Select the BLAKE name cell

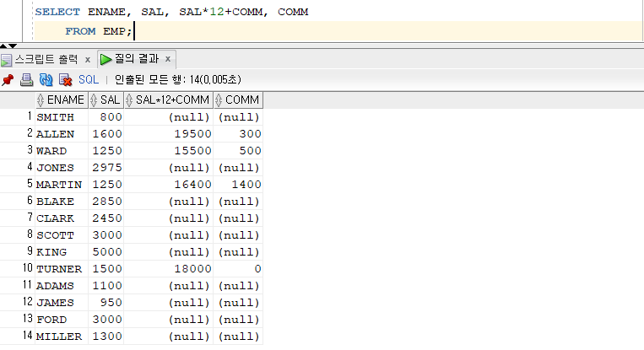click(x=62, y=201)
